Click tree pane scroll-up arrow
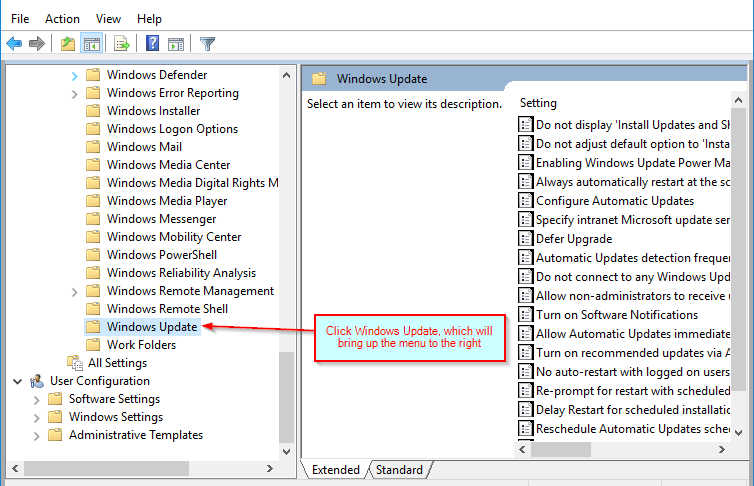This screenshot has height=486, width=754. 287,75
